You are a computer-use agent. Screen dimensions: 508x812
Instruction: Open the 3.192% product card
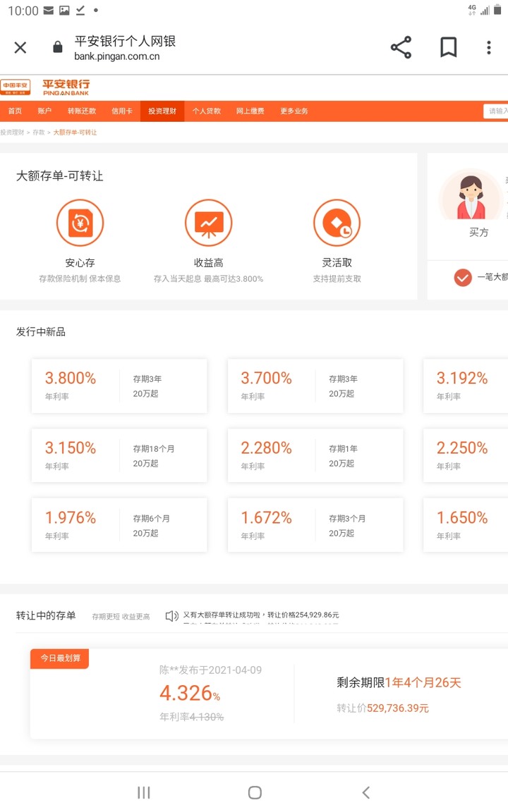click(466, 386)
